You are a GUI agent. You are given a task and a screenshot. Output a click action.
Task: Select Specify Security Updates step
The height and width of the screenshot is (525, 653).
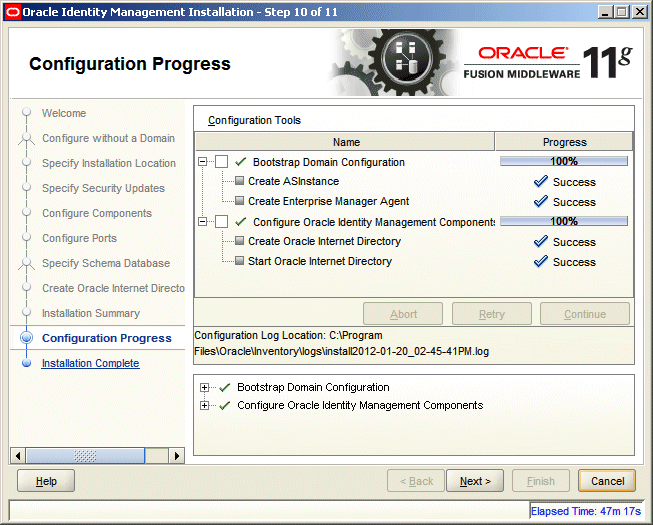pyautogui.click(x=103, y=188)
